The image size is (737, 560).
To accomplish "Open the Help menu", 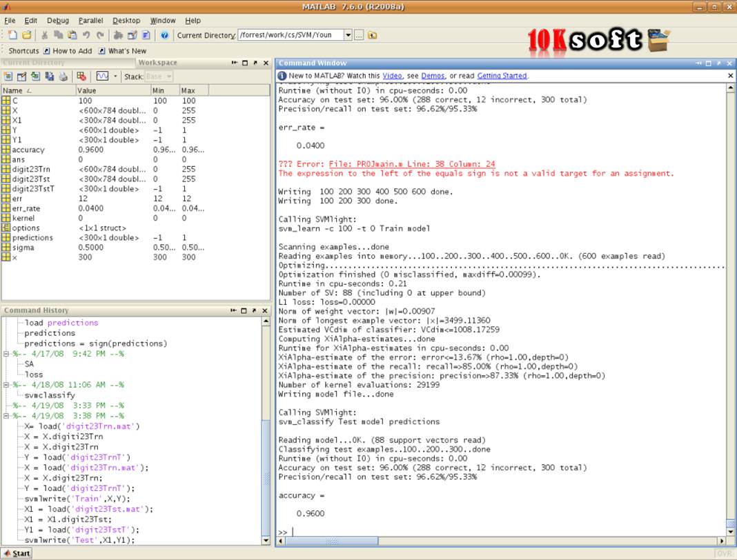I will coord(193,21).
